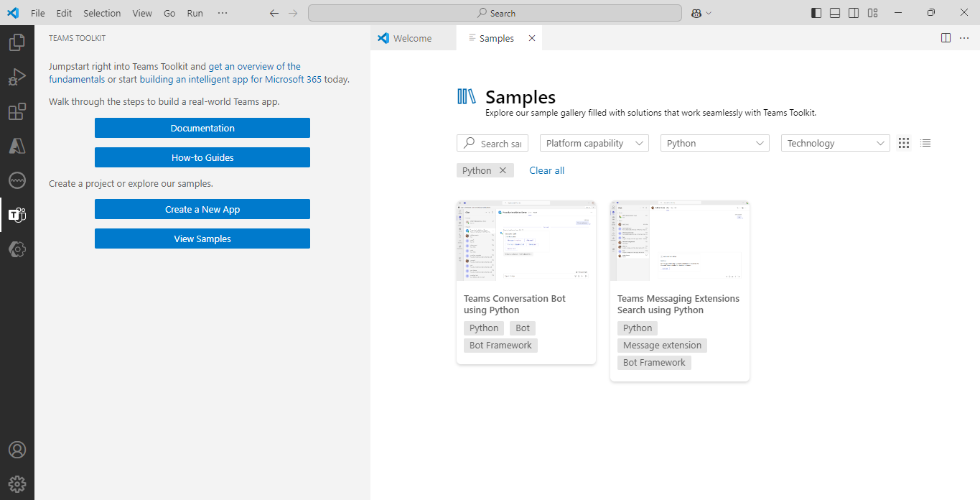The width and height of the screenshot is (980, 500).
Task: Click 'Teams Conversation Bot using Python' title
Action: 515,304
